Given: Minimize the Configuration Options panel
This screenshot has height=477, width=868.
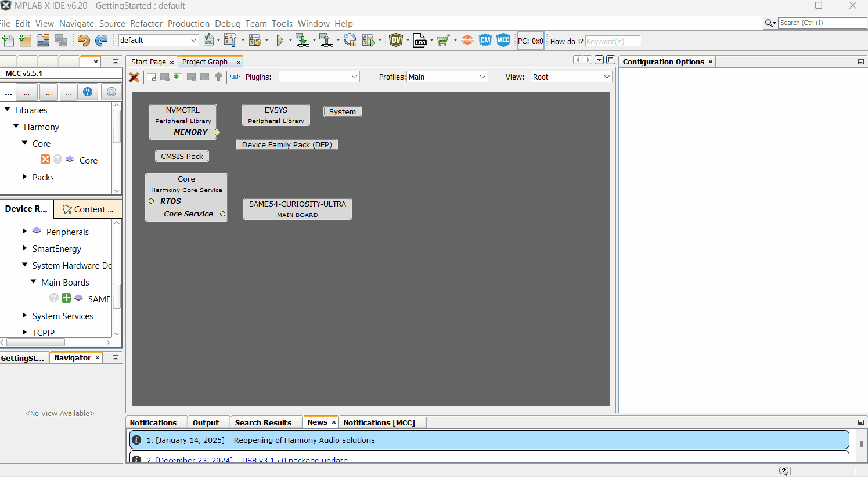Looking at the screenshot, I should (860, 62).
